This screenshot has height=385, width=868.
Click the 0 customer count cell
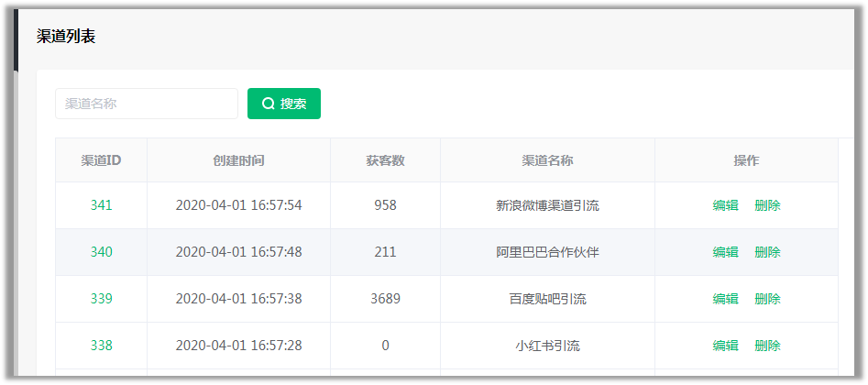click(x=385, y=346)
